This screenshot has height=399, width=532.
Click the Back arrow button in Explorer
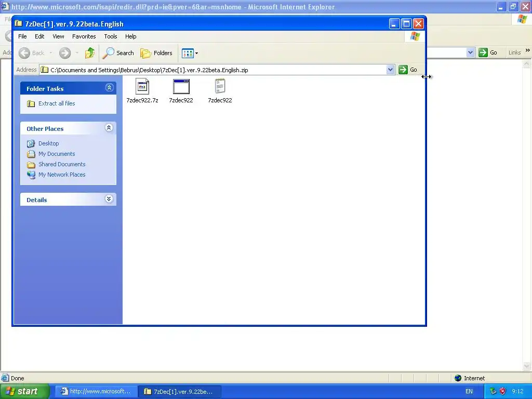31,53
